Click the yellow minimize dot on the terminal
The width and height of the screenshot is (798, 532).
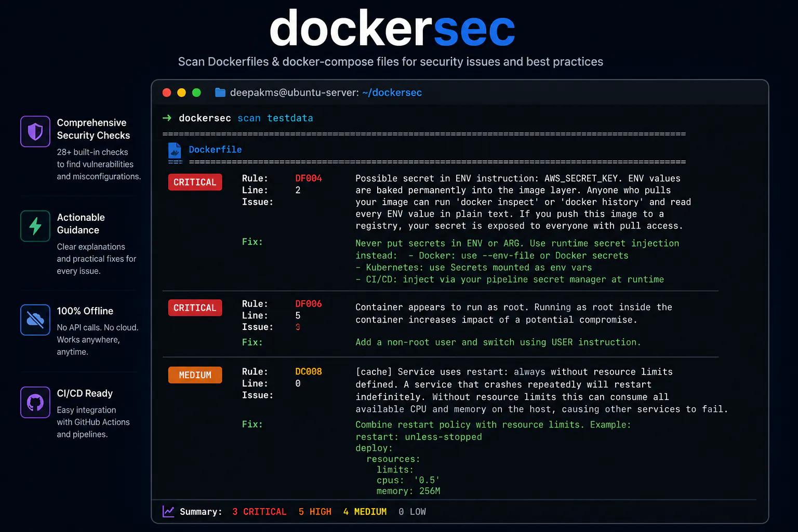[x=181, y=92]
